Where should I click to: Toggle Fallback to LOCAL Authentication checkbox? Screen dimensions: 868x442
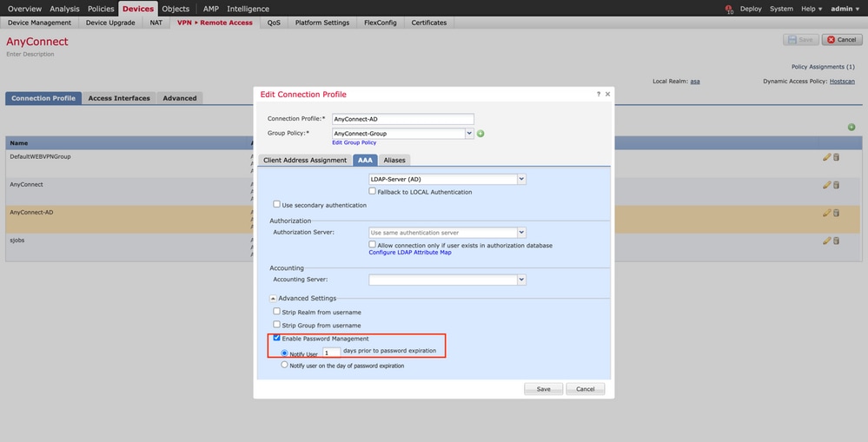[373, 191]
